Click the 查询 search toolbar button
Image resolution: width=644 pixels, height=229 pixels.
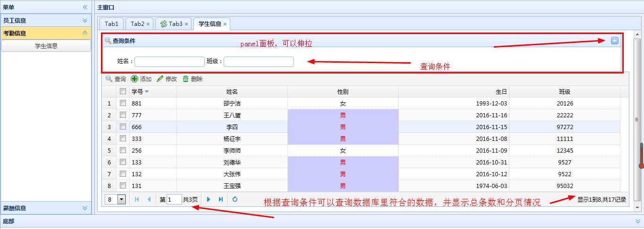point(116,79)
